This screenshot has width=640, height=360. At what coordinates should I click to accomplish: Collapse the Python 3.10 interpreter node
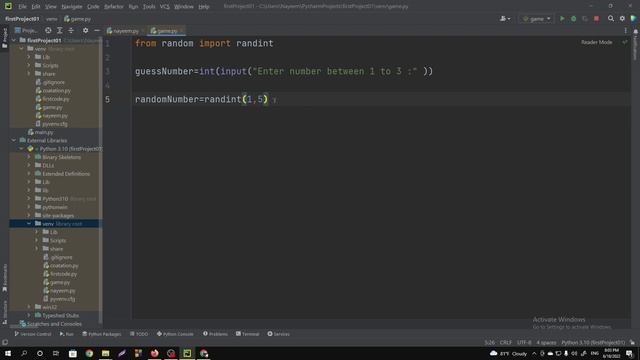click(21, 149)
